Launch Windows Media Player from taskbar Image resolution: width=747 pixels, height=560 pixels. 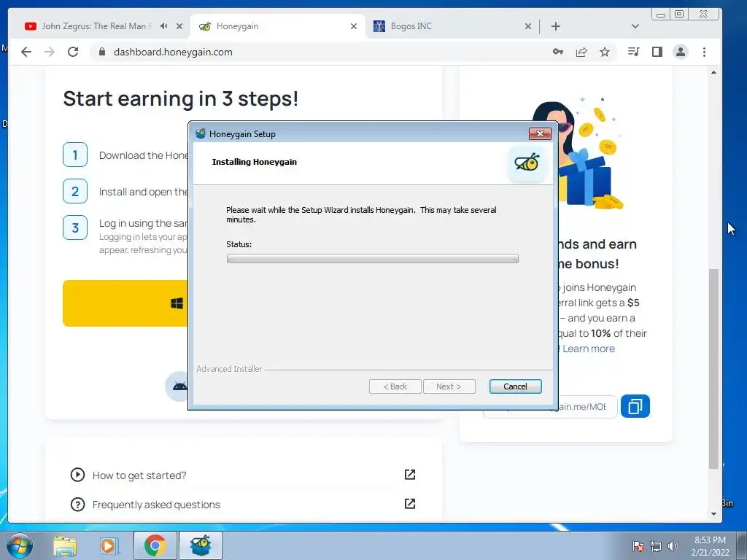pos(109,545)
